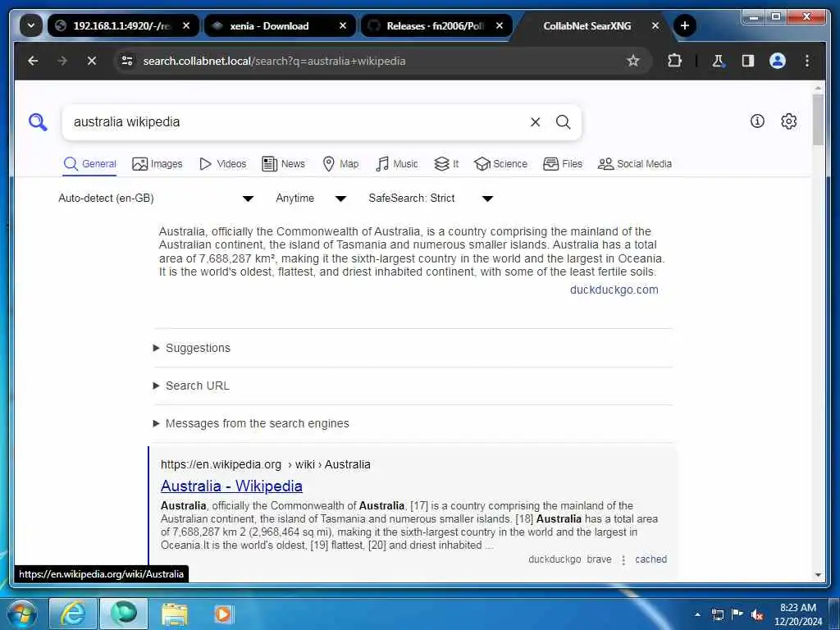Bookmark this page with the star

pos(633,61)
